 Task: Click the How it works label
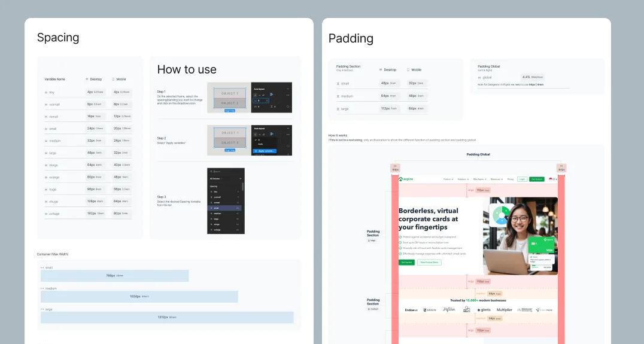338,135
